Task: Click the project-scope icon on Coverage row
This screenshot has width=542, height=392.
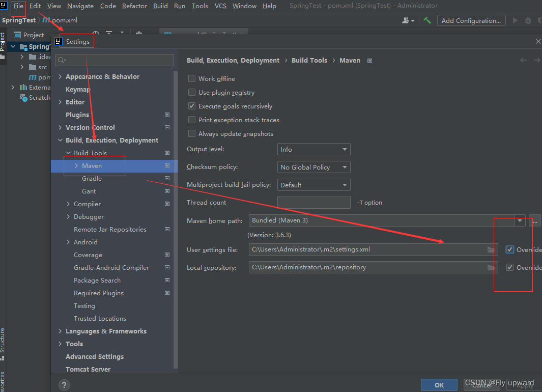Action: point(167,255)
